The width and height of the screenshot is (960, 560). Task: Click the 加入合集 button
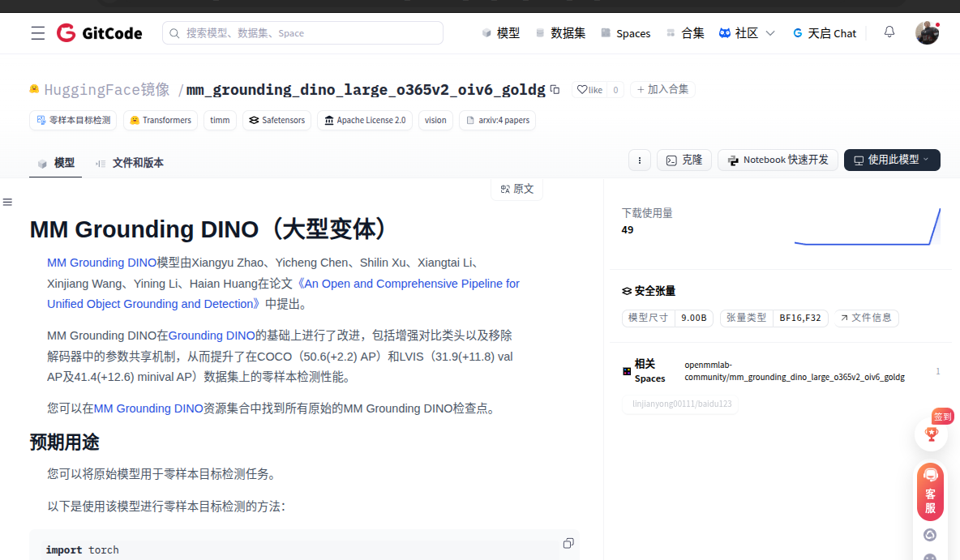click(x=662, y=89)
